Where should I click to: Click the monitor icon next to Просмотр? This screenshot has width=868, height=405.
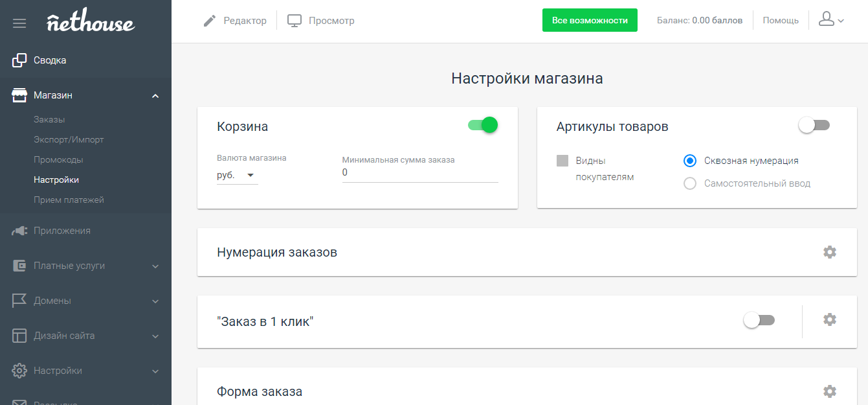click(295, 20)
